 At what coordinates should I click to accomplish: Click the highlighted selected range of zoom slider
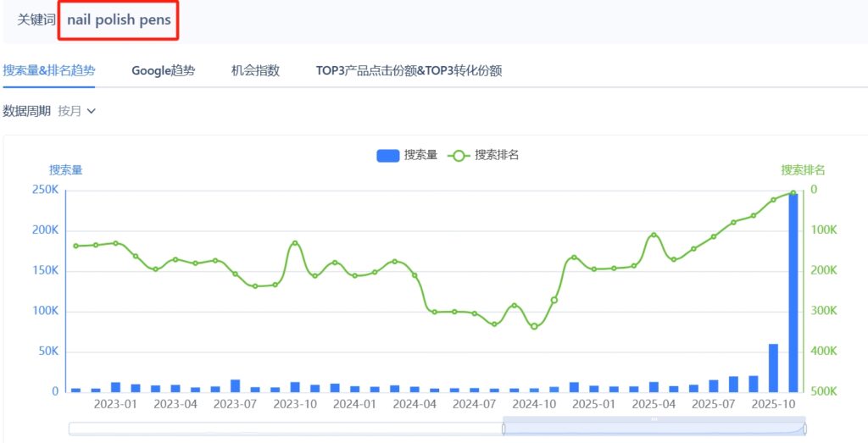click(x=654, y=429)
